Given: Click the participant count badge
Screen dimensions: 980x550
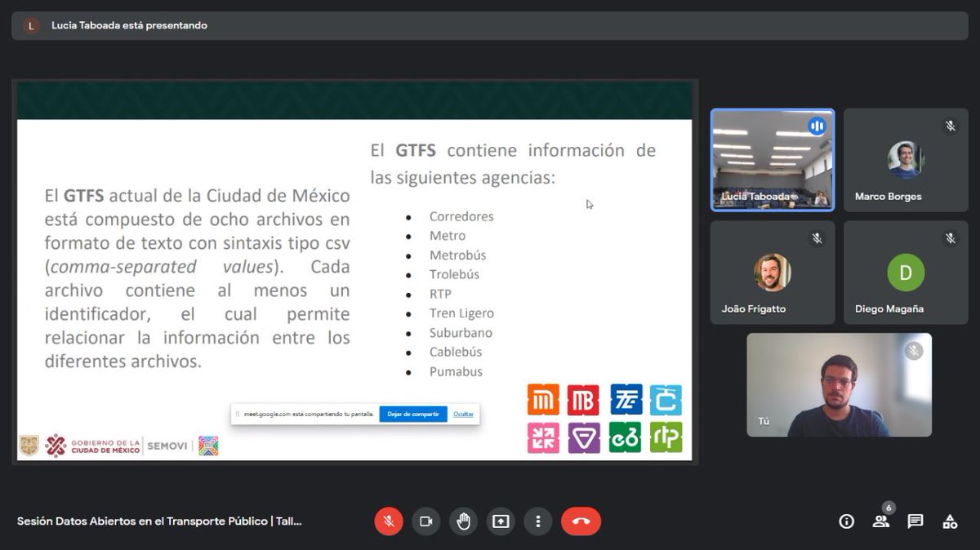Looking at the screenshot, I should click(x=889, y=507).
